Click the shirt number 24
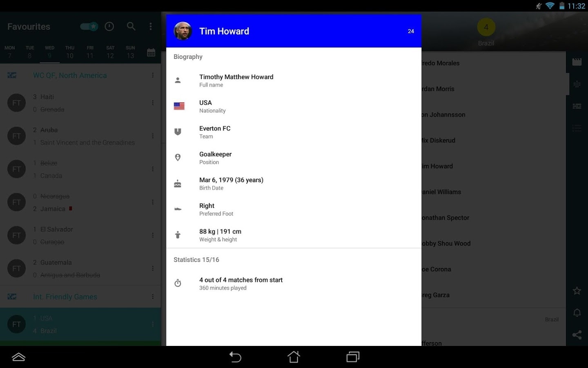 click(x=411, y=31)
